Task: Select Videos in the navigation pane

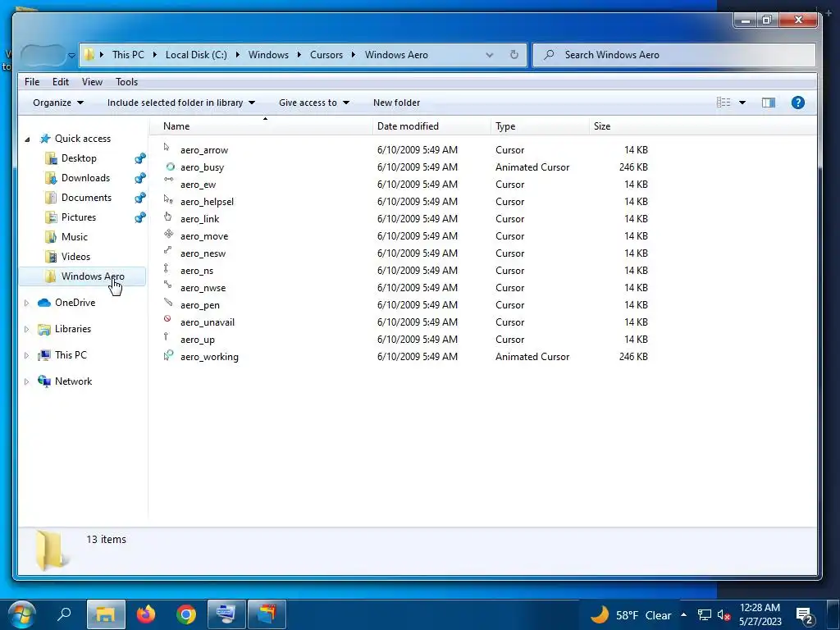Action: point(75,257)
